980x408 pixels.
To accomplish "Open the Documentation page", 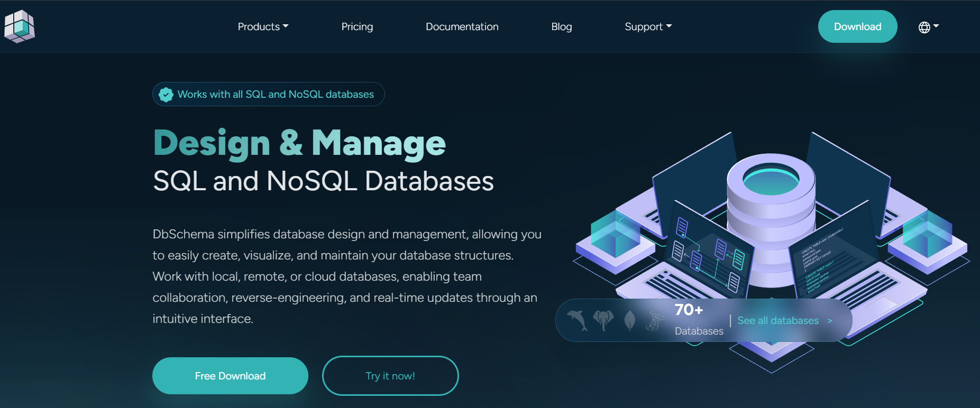I will coord(462,26).
